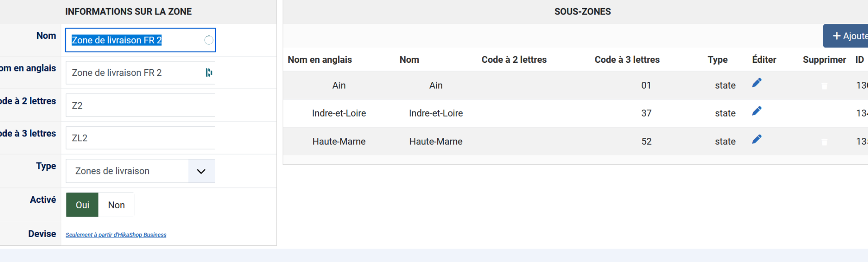Screen dimensions: 868x262
Task: Focus the Nom field with the highlighted text
Action: 136,40
